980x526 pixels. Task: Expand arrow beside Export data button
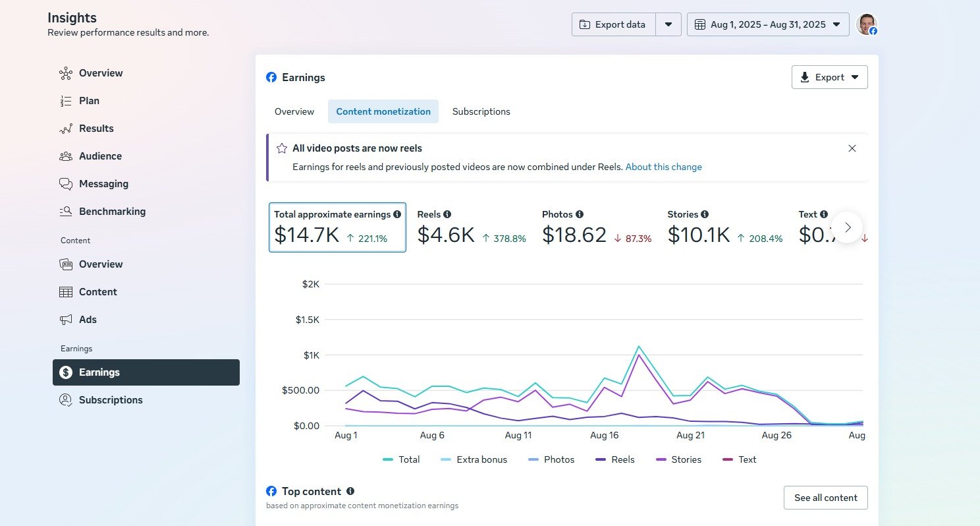pos(668,24)
